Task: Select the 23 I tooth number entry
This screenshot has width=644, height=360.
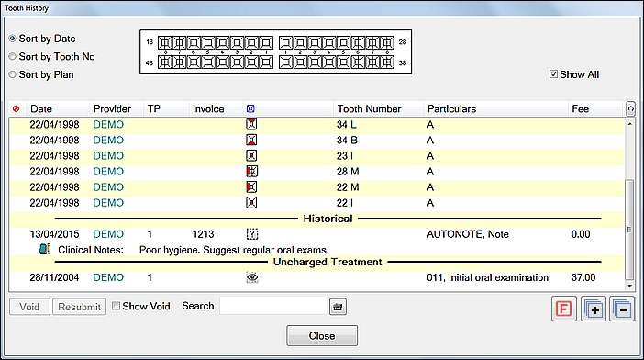Action: [345, 156]
